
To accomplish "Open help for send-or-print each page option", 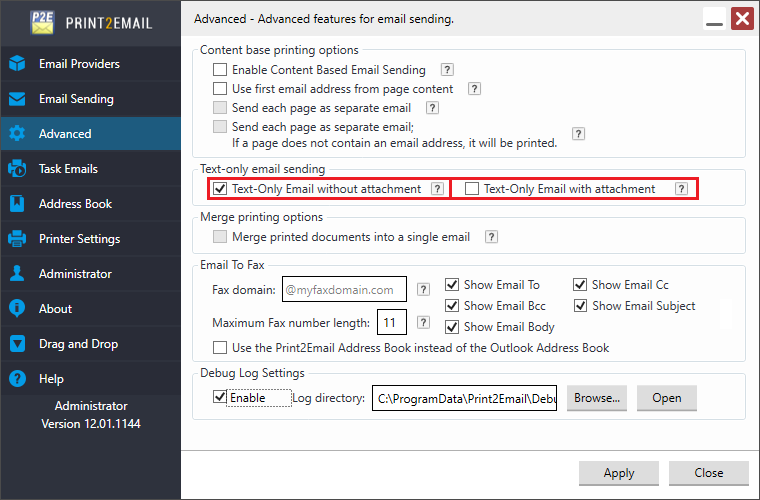I will [578, 134].
